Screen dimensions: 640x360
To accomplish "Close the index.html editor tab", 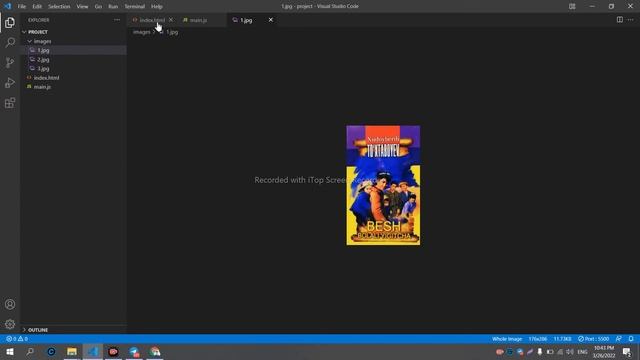I will [171, 20].
